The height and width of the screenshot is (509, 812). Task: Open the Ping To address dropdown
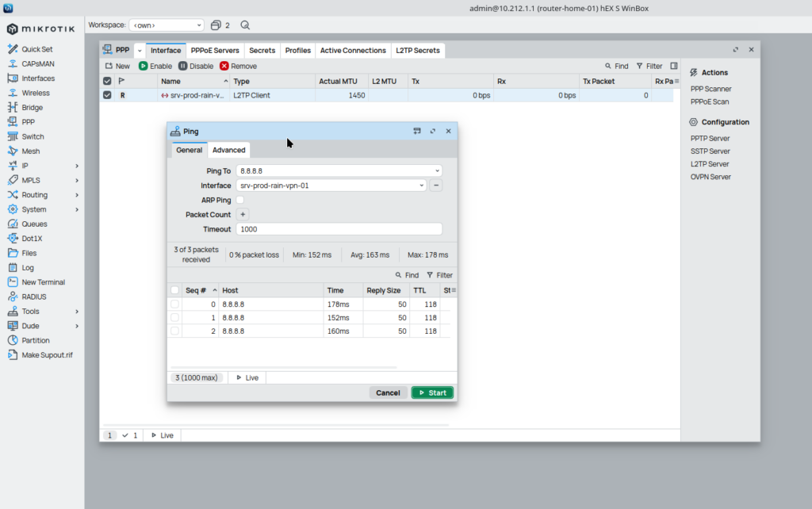tap(436, 171)
